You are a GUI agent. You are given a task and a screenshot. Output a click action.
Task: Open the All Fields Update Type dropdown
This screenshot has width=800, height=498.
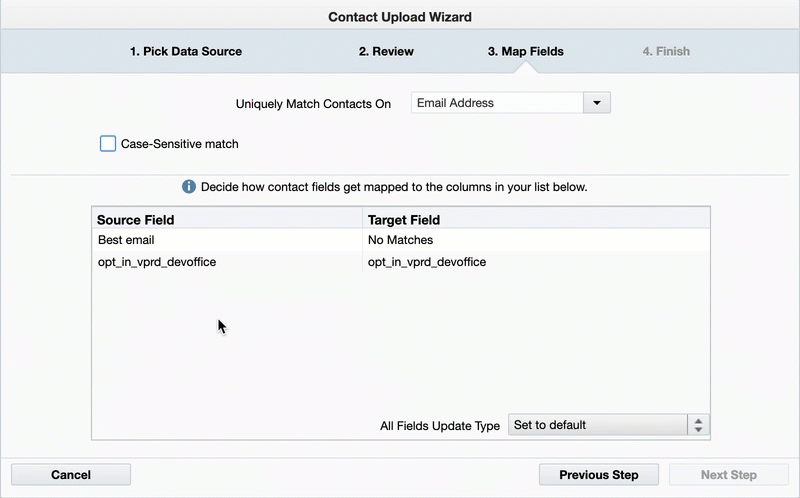[x=598, y=425]
